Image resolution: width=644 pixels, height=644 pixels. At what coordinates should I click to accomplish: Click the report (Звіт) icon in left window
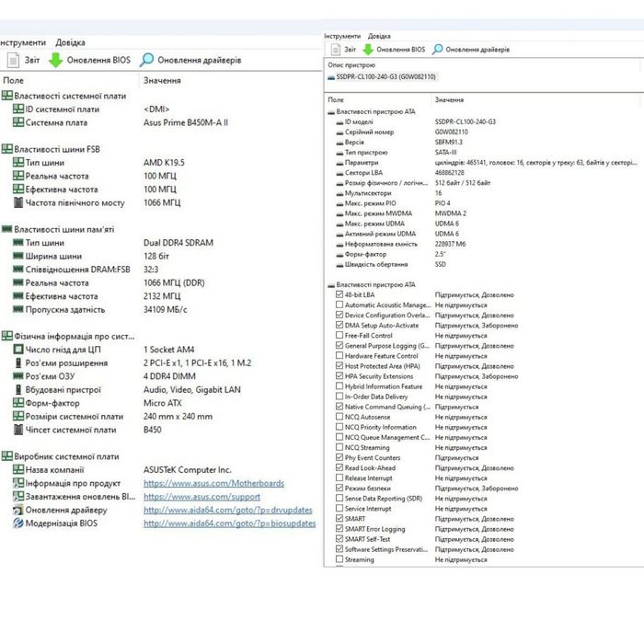click(13, 60)
